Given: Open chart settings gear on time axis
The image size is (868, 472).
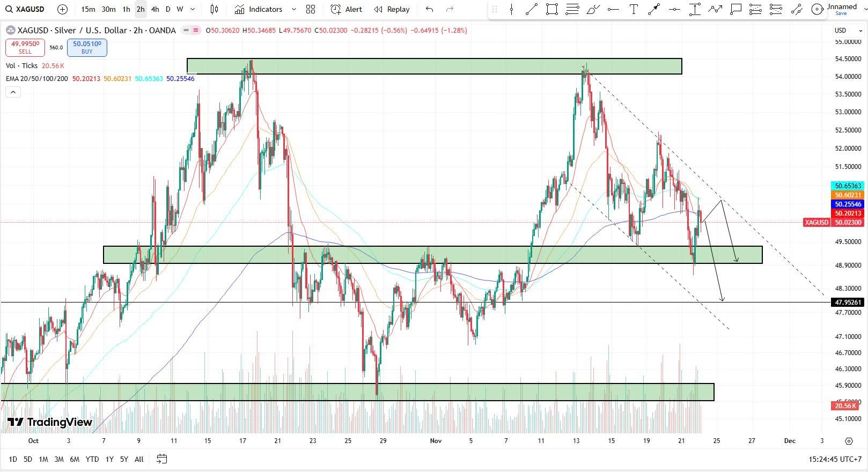Looking at the screenshot, I should 849,441.
